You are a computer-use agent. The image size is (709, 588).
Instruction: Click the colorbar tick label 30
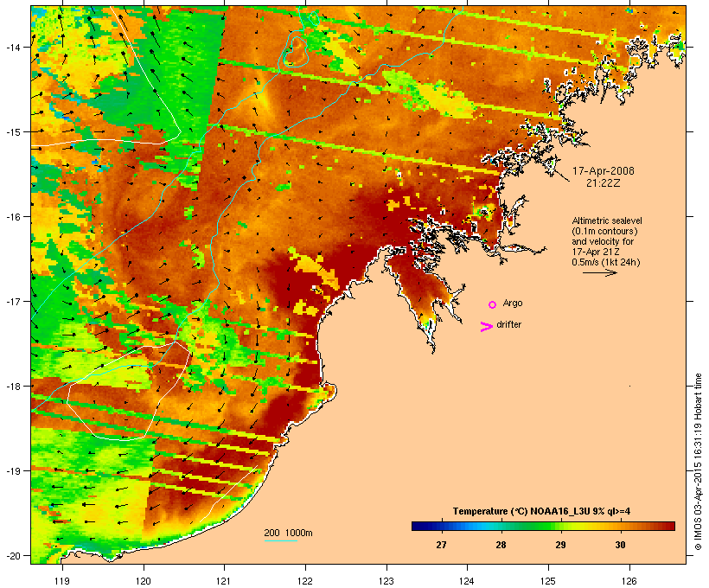click(621, 545)
